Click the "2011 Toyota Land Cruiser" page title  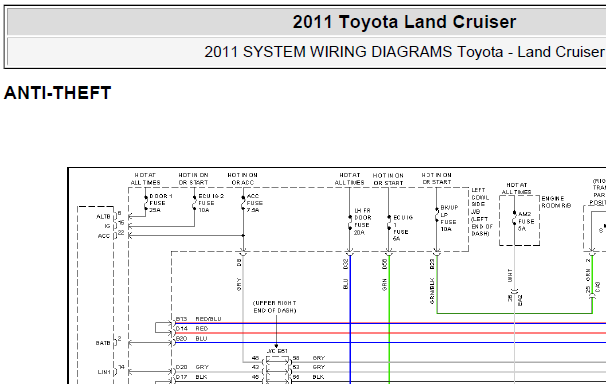click(404, 22)
